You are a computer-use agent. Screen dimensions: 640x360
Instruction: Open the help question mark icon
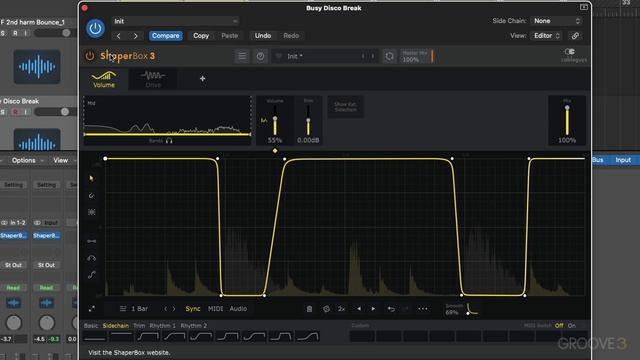pos(260,56)
